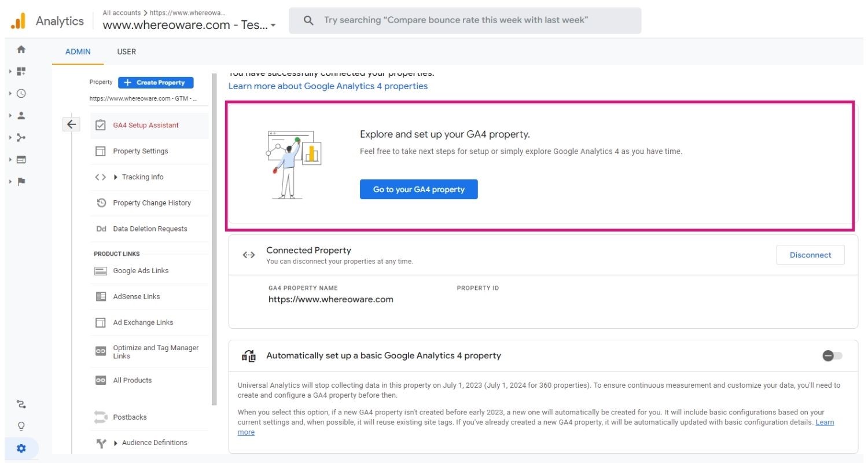This screenshot has width=868, height=463.
Task: Click the All Products link icon
Action: click(101, 380)
